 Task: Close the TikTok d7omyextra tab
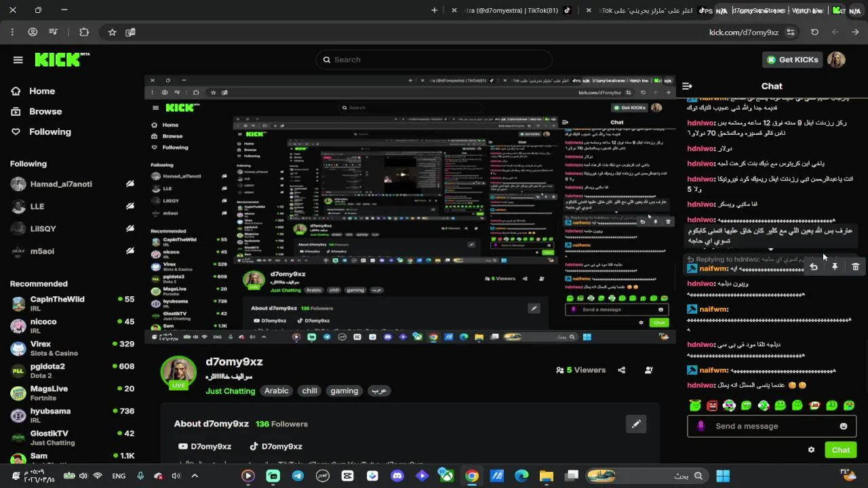point(453,10)
